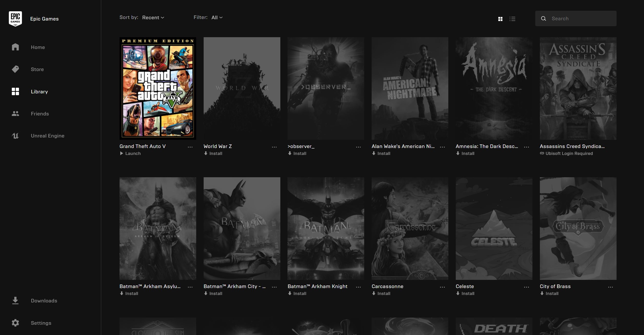Click the Home house icon
The image size is (644, 335).
coord(15,47)
